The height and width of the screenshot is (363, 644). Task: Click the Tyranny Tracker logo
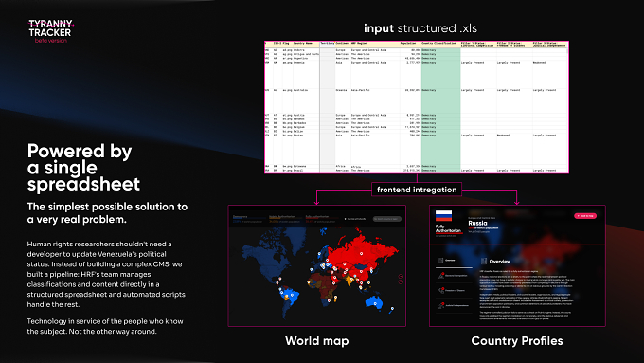50,31
